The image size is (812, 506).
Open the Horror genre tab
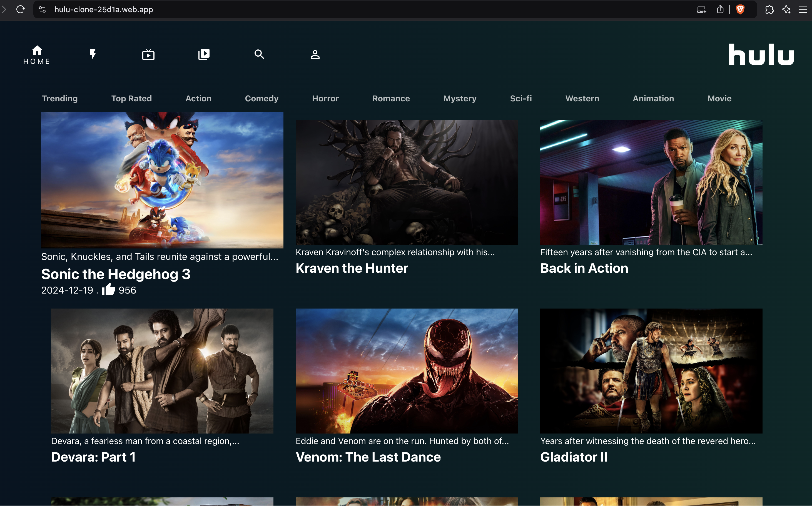pyautogui.click(x=325, y=98)
